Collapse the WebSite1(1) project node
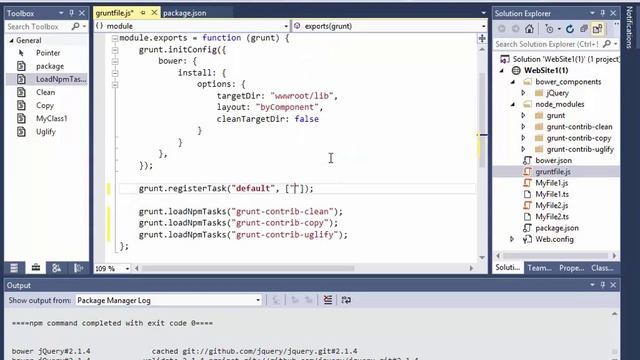The width and height of the screenshot is (640, 360). [x=502, y=71]
